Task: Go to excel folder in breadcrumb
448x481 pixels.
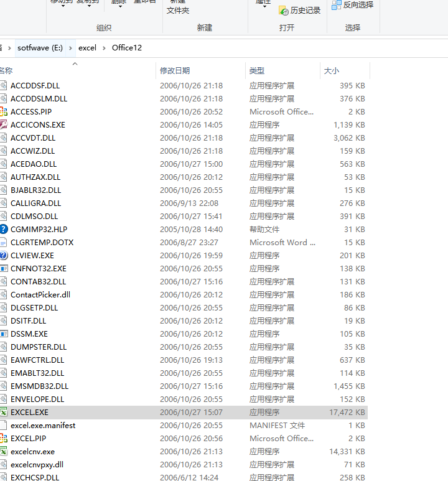Action: pyautogui.click(x=88, y=48)
